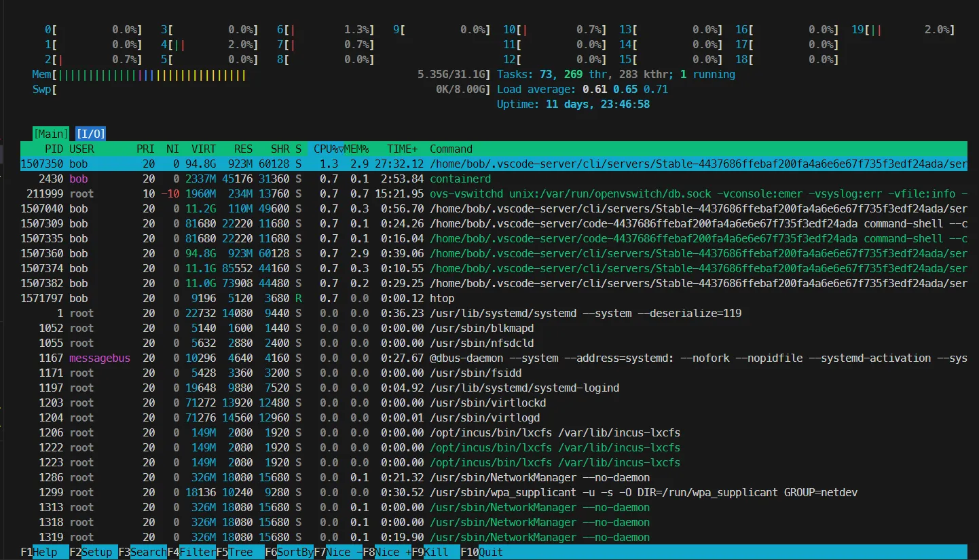979x560 pixels.
Task: Click the Mem usage meter bar
Action: pyautogui.click(x=136, y=74)
